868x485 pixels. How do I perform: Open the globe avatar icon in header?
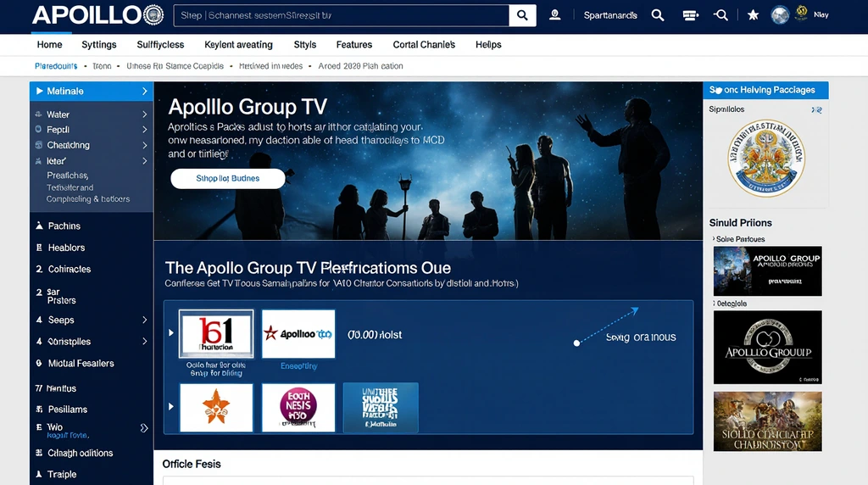tap(780, 15)
